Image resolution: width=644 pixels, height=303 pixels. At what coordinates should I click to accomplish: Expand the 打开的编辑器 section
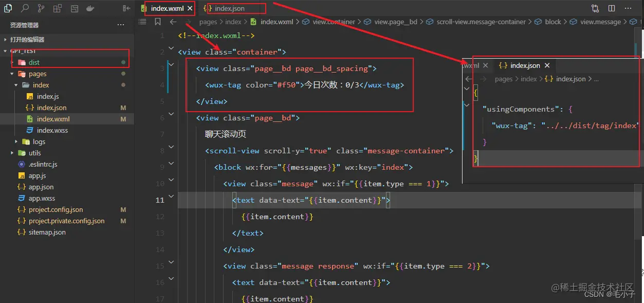pos(27,40)
